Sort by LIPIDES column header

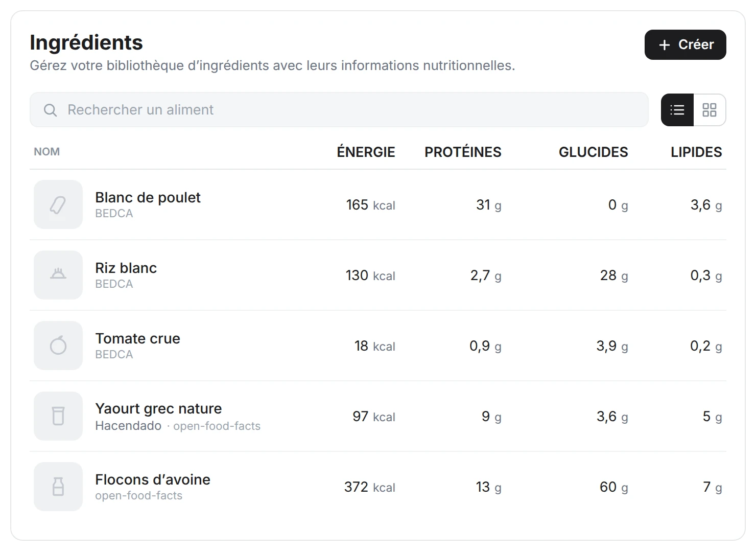[x=696, y=152]
